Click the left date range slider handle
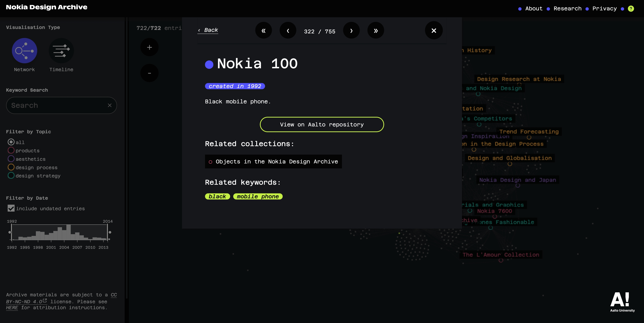Screen dimensions: 644x323 click(10, 232)
